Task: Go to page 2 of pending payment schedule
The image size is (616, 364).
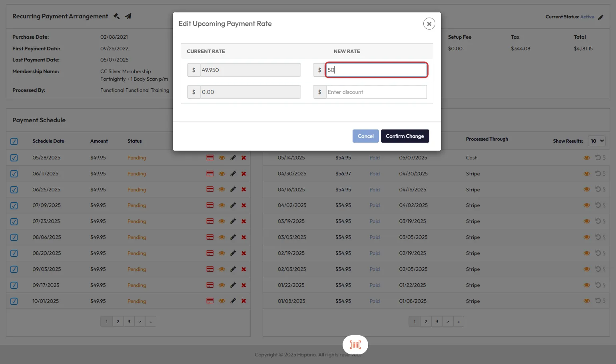Action: click(x=118, y=322)
